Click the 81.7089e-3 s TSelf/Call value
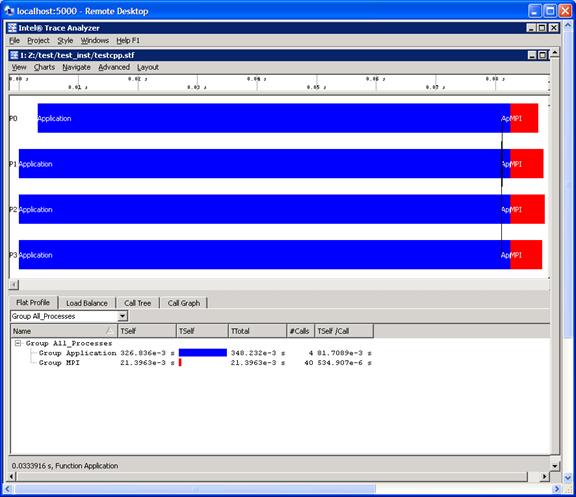The height and width of the screenshot is (497, 576). click(x=344, y=353)
